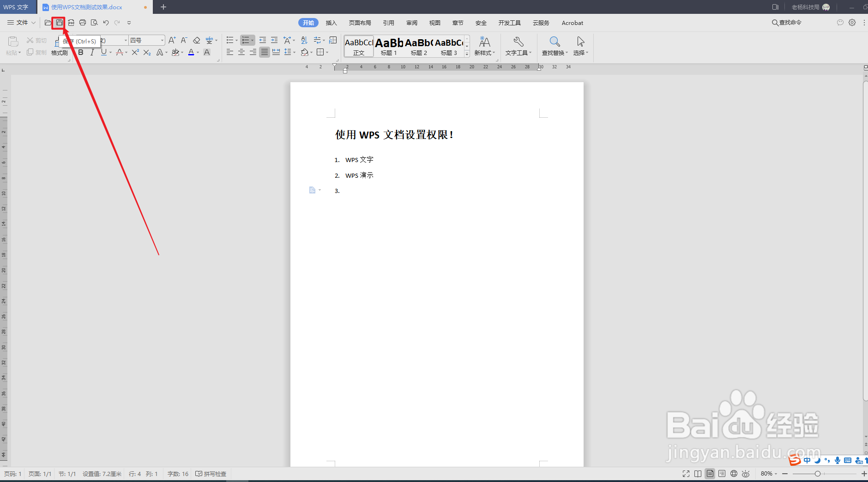868x482 pixels.
Task: Click the Clear Formatting eraser icon
Action: (x=196, y=40)
